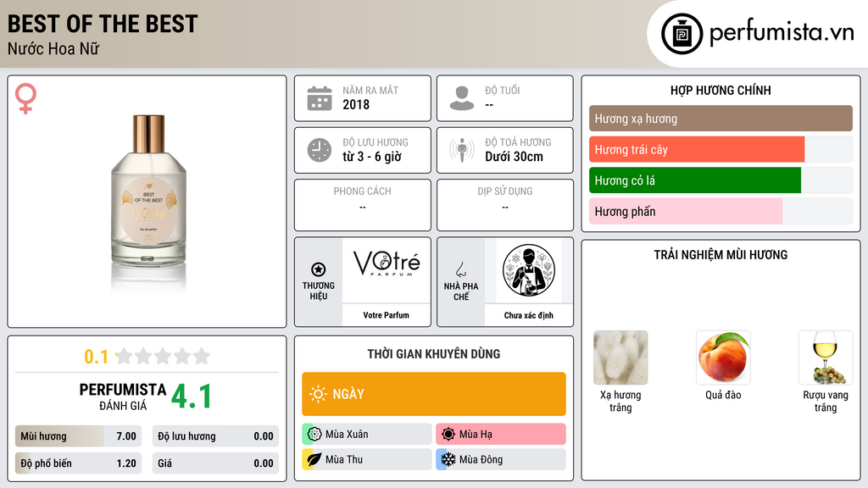Click the pink female gender symbol icon
The image size is (868, 488).
[25, 98]
